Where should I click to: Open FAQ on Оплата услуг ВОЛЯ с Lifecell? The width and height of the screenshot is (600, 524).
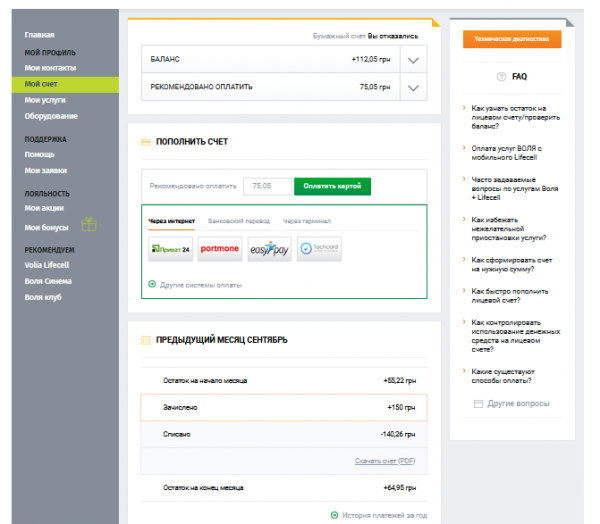(x=506, y=153)
